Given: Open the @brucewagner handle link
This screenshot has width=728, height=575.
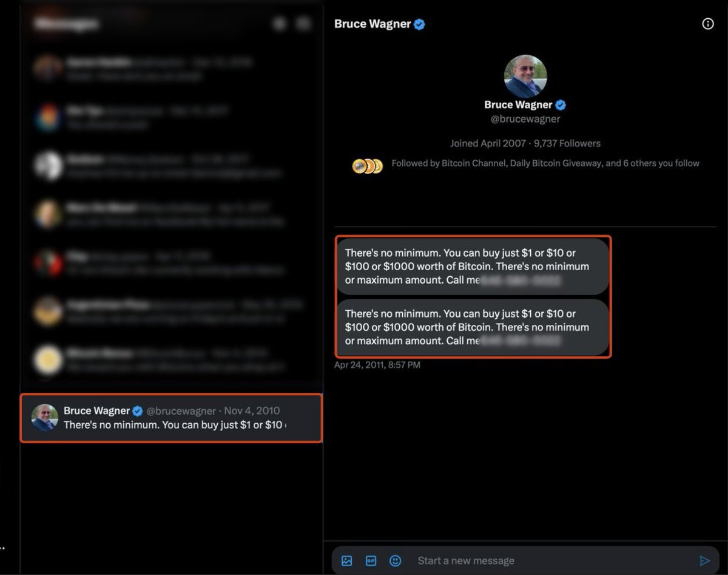Looking at the screenshot, I should click(525, 119).
